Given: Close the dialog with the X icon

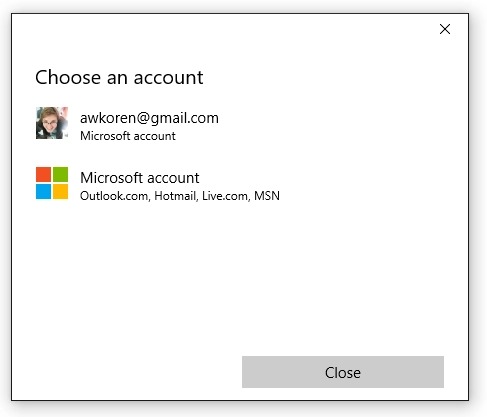Looking at the screenshot, I should pos(445,29).
